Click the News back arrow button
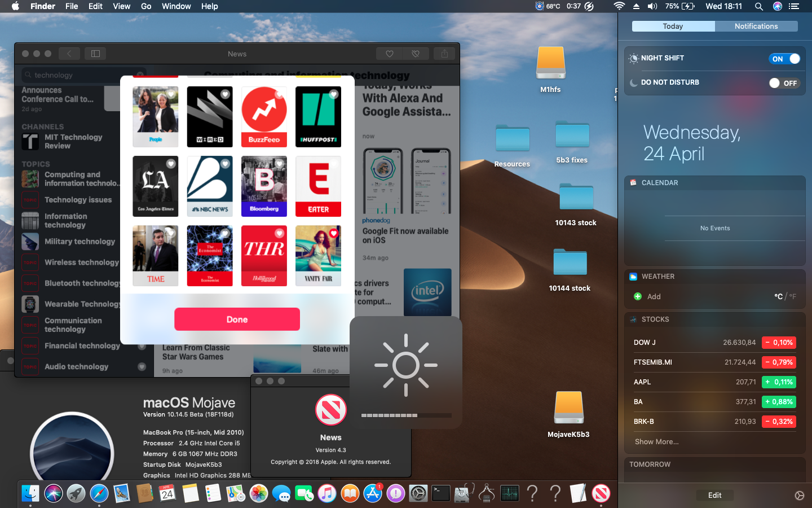Image resolution: width=812 pixels, height=508 pixels. pyautogui.click(x=69, y=54)
